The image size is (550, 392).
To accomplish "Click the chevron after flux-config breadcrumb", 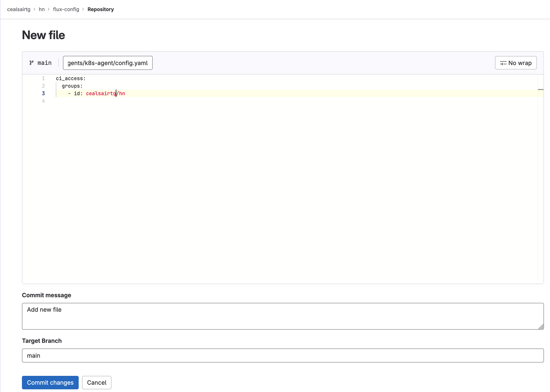I will (x=83, y=9).
